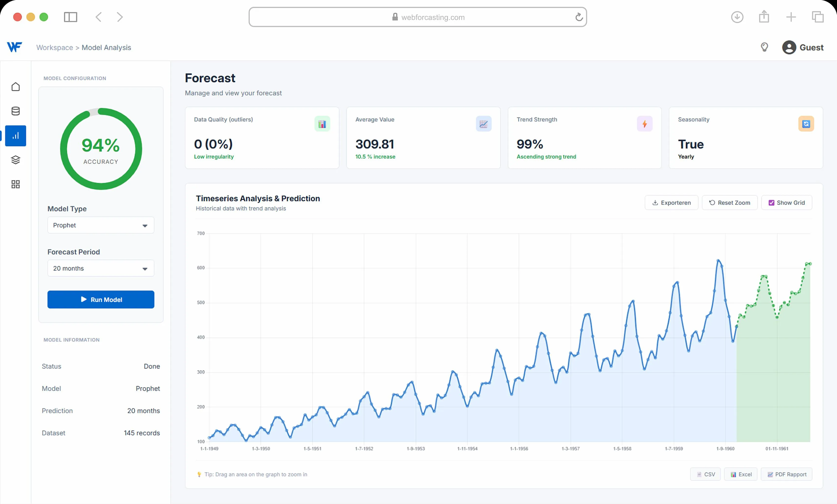The height and width of the screenshot is (504, 837).
Task: Click the lightbulb tips icon
Action: 764,47
